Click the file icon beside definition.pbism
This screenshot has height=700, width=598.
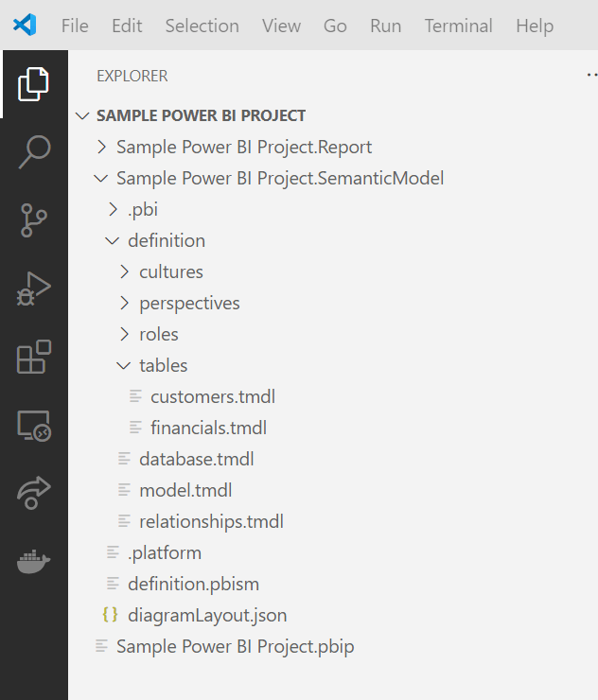click(x=113, y=584)
